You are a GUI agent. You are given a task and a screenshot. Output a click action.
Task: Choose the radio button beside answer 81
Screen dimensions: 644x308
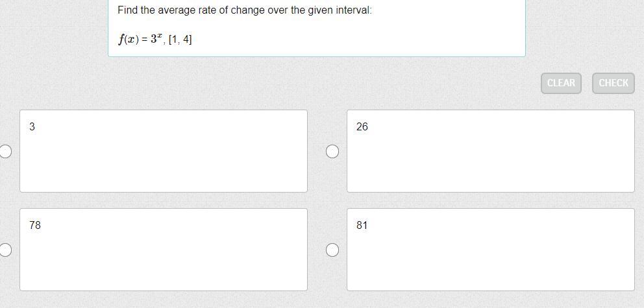(x=332, y=250)
